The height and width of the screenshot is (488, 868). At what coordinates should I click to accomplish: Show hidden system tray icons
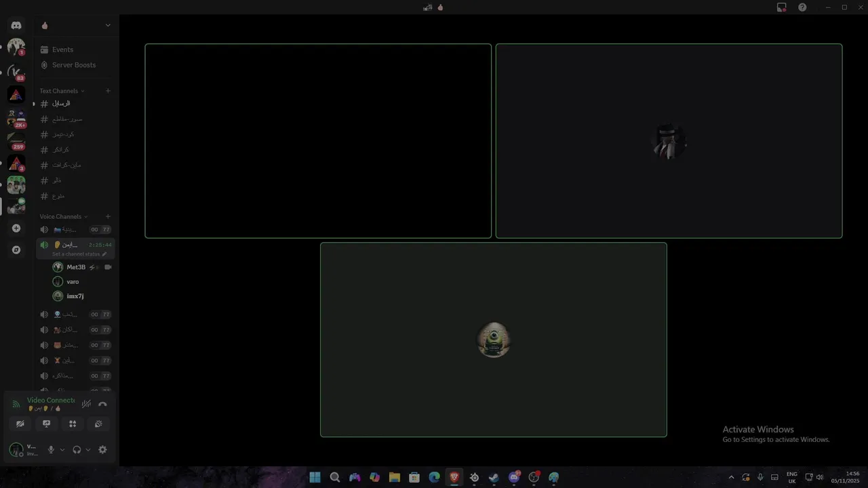pos(731,477)
